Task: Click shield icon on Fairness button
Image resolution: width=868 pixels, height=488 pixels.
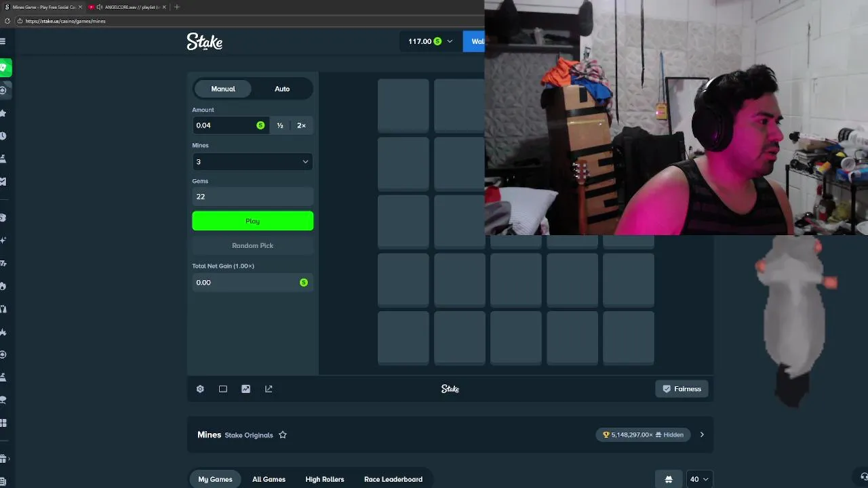Action: pos(667,389)
